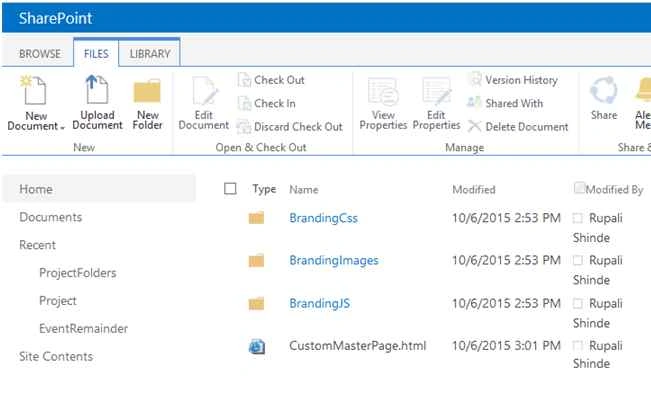Viewport: 651px width, 395px height.
Task: Click the Upload Document icon
Action: [x=97, y=89]
